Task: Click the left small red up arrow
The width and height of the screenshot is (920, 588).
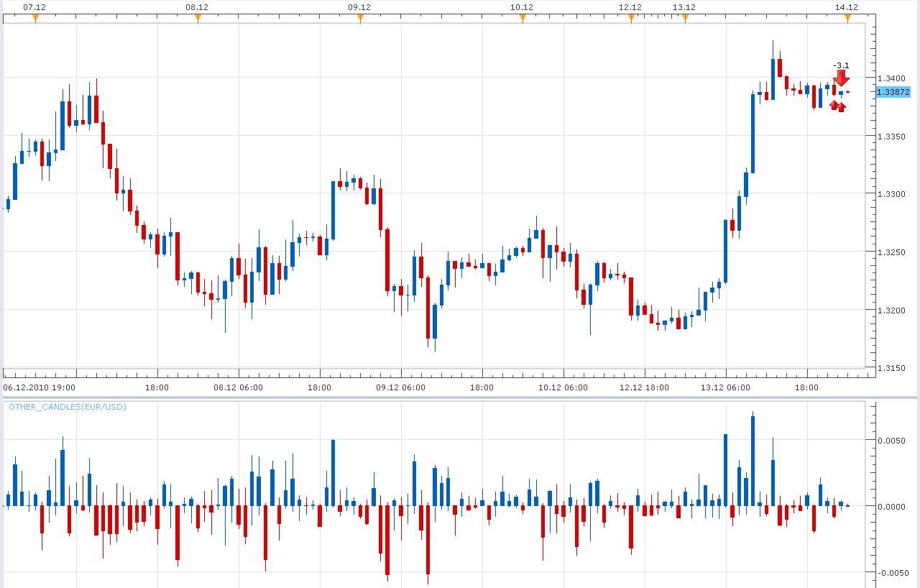Action: point(834,106)
